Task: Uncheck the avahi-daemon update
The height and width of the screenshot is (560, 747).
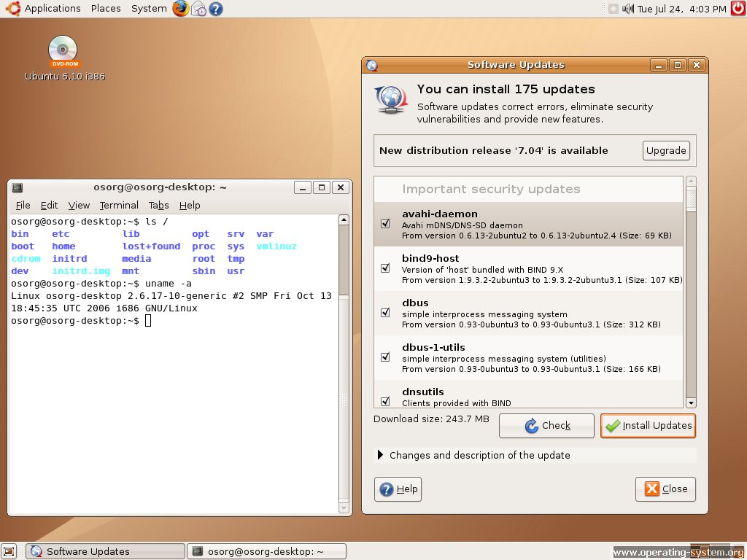Action: pyautogui.click(x=385, y=223)
